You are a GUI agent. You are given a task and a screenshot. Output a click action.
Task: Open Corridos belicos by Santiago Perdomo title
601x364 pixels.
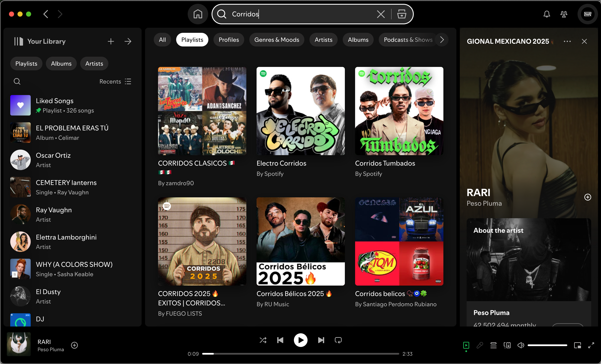point(391,294)
